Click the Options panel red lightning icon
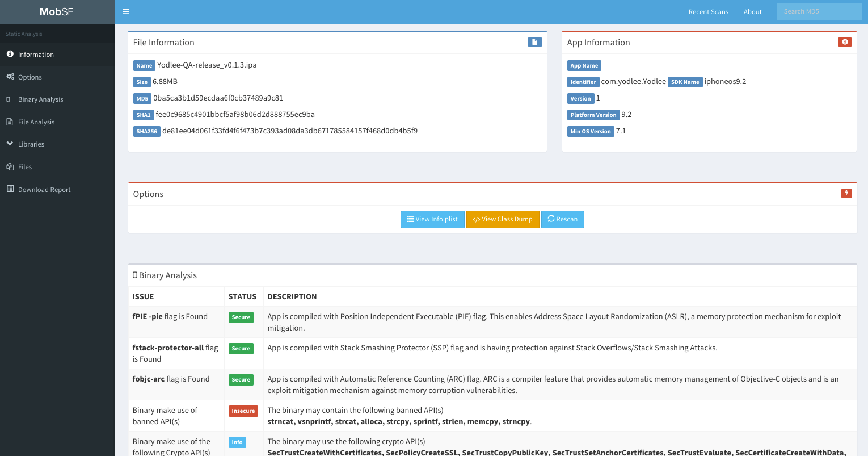868x456 pixels. pyautogui.click(x=846, y=194)
